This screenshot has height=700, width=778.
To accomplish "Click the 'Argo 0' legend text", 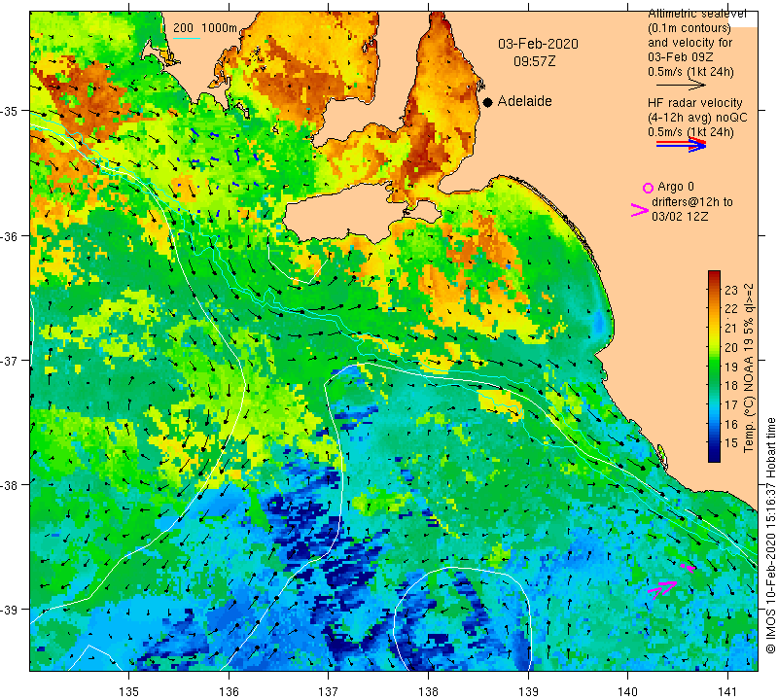I will pyautogui.click(x=676, y=187).
